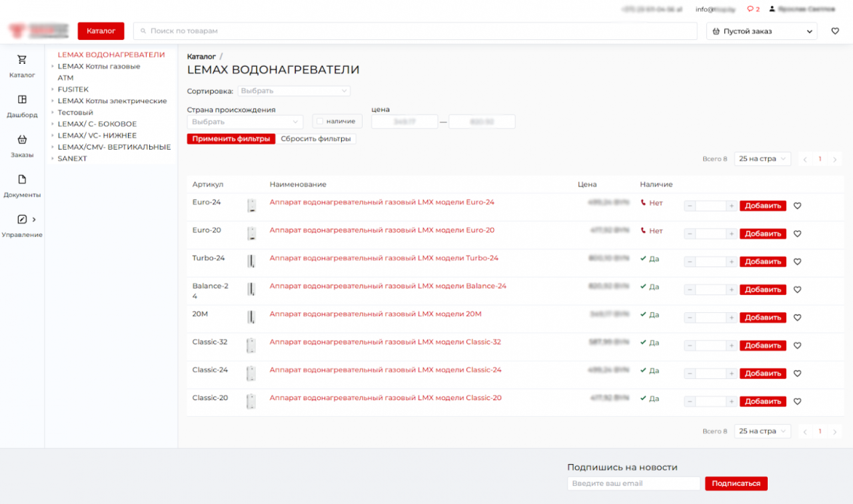Click the maximum price input field
Viewport: 853px width, 504px height.
pos(482,122)
